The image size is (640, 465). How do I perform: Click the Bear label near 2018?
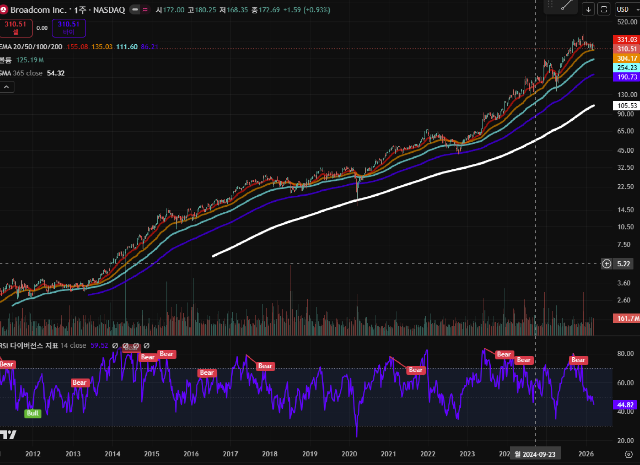click(x=265, y=366)
